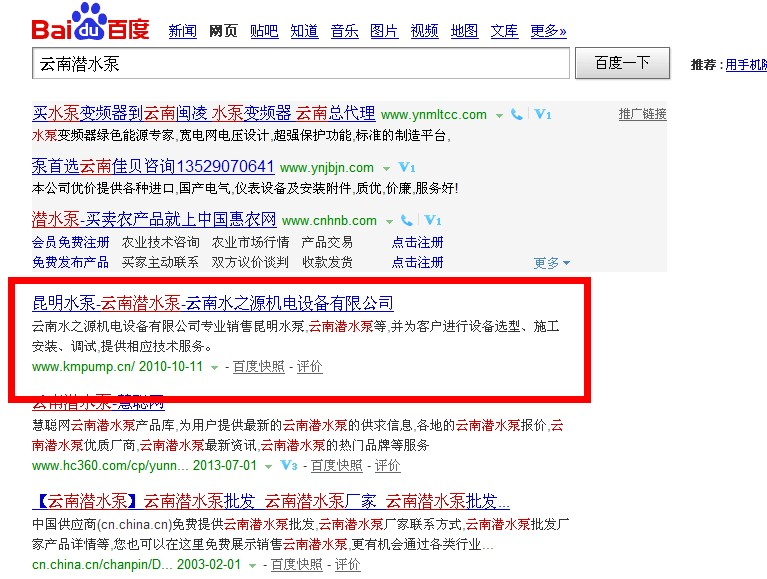Open dropdown arrow after kmpump.cn date
Viewport: 767px width, 579px height.
click(x=214, y=368)
